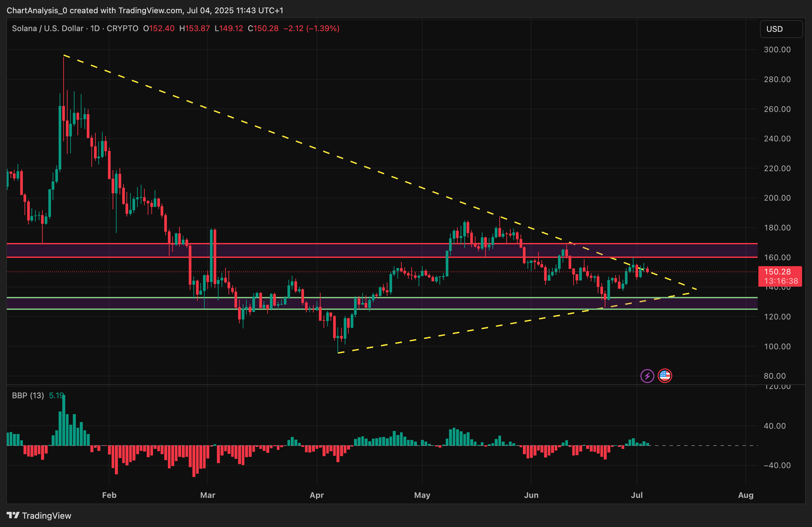The width and height of the screenshot is (812, 527).
Task: Click the 220.00 price scale label
Action: (x=777, y=168)
